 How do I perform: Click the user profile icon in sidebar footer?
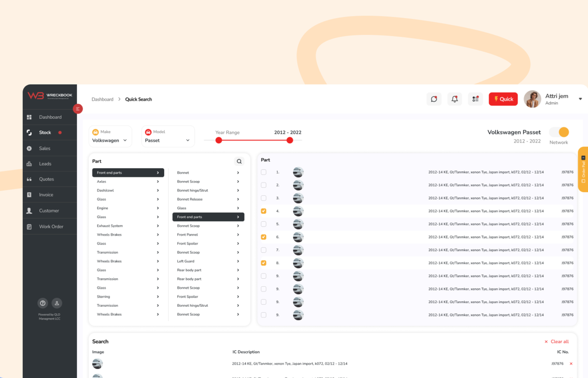[57, 303]
